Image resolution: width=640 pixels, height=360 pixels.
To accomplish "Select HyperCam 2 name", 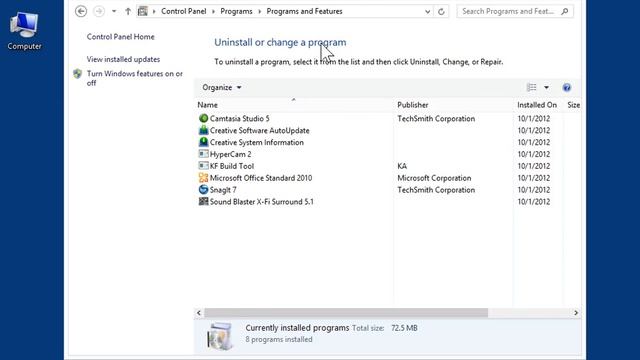I will pyautogui.click(x=231, y=154).
